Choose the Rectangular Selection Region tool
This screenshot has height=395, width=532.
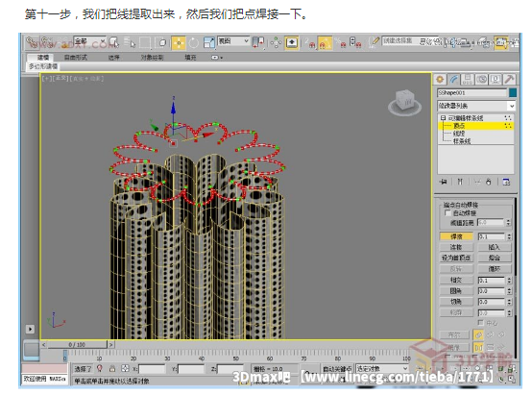point(146,43)
